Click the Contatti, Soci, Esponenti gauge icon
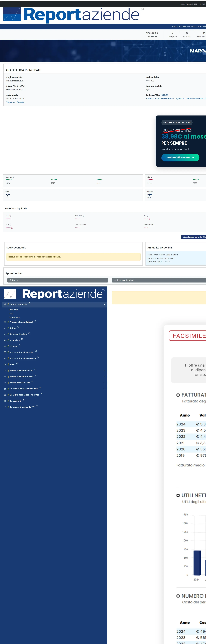The height and width of the screenshot is (644, 206). coord(5,395)
